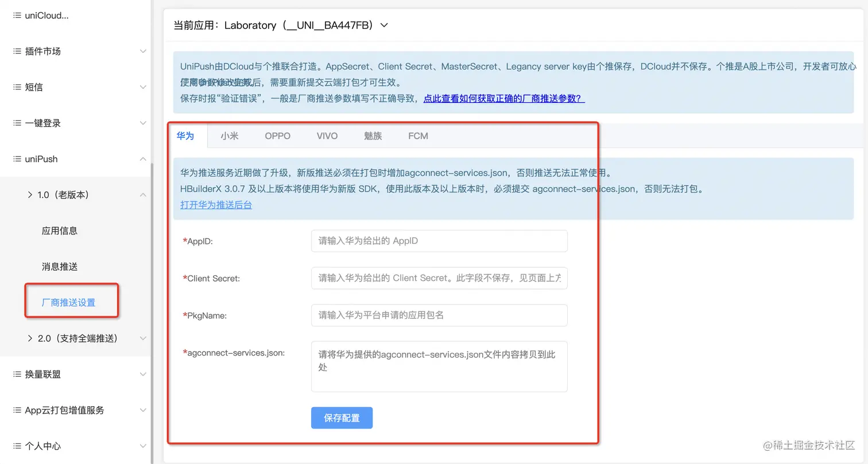Click the list icon beside App云打包增值服务
The image size is (868, 464).
point(17,410)
